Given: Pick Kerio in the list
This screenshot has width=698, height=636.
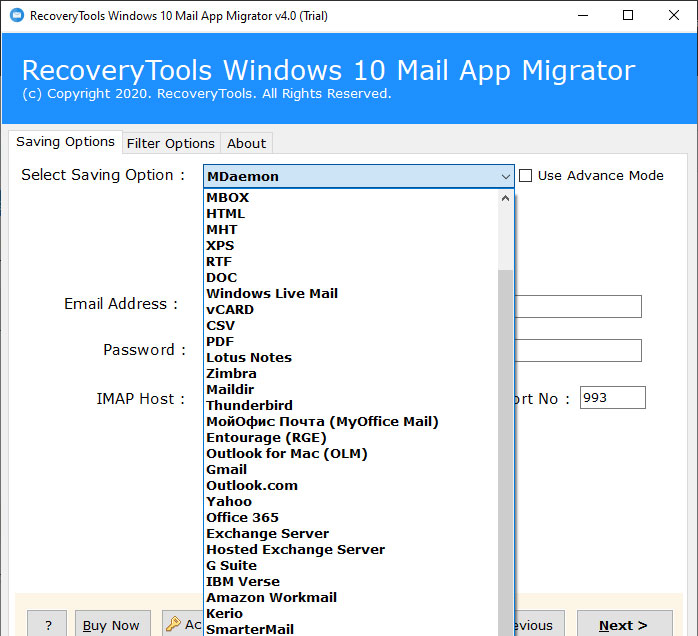Looking at the screenshot, I should [351, 614].
